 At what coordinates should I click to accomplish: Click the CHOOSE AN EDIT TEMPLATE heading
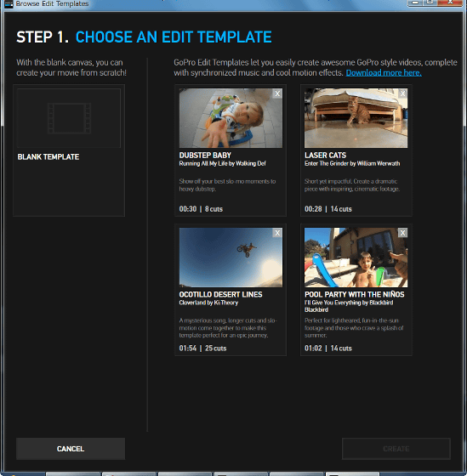174,37
